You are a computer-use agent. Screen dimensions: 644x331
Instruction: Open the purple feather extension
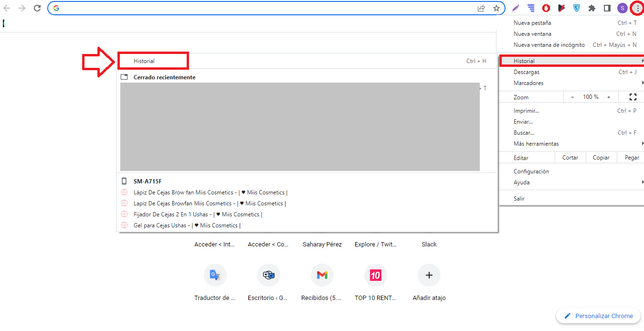(516, 8)
